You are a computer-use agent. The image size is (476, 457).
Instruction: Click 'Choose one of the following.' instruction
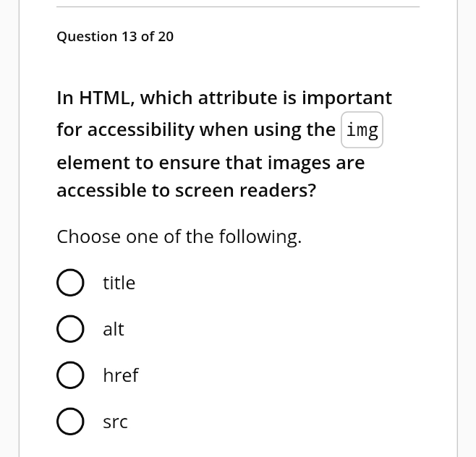[x=179, y=236]
